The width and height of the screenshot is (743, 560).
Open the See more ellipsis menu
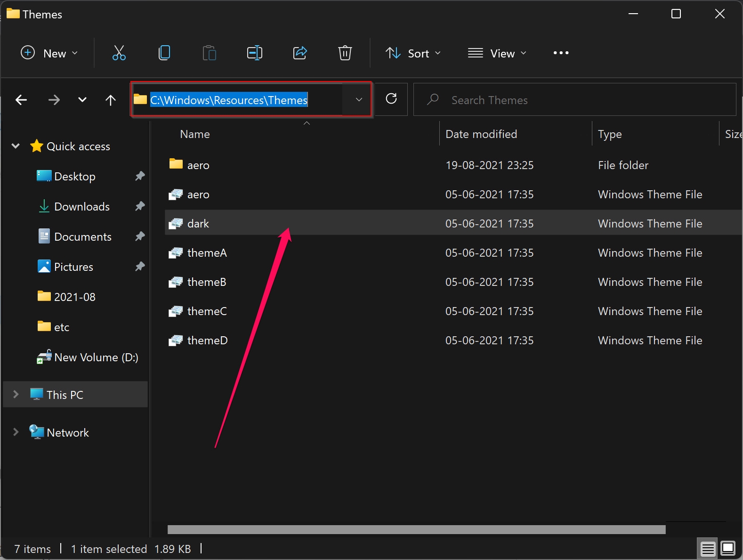pyautogui.click(x=561, y=53)
